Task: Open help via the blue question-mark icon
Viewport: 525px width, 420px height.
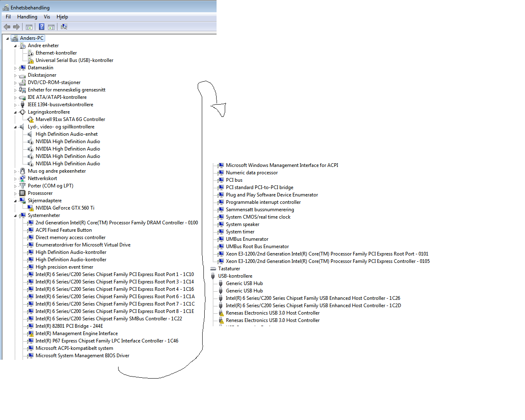Action: [x=41, y=27]
